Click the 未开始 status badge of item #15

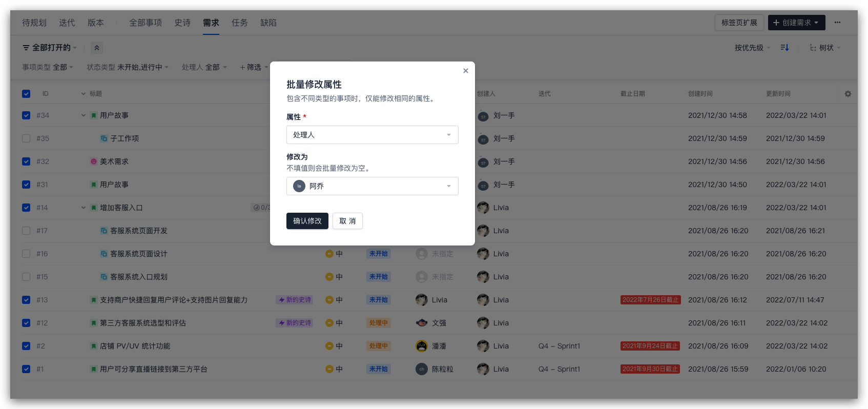pyautogui.click(x=379, y=277)
